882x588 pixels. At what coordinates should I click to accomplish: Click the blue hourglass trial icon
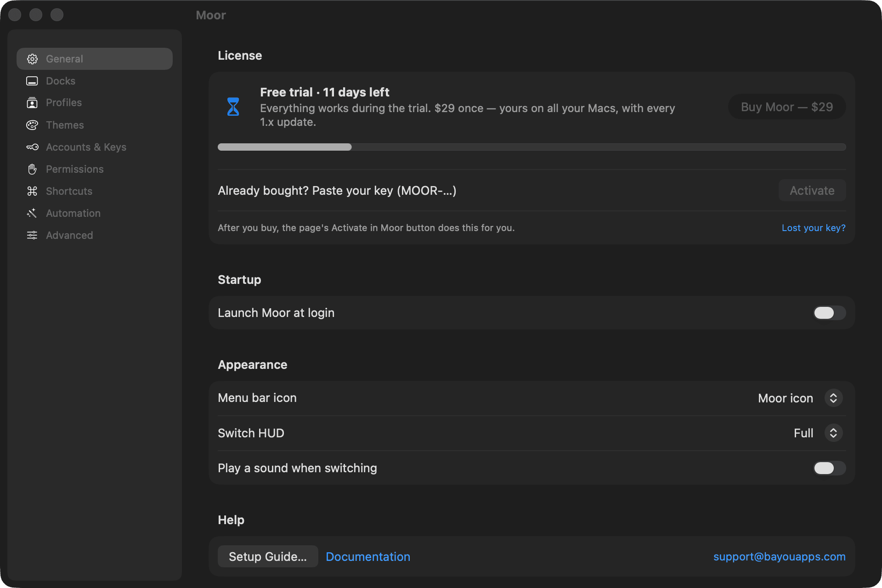[233, 107]
